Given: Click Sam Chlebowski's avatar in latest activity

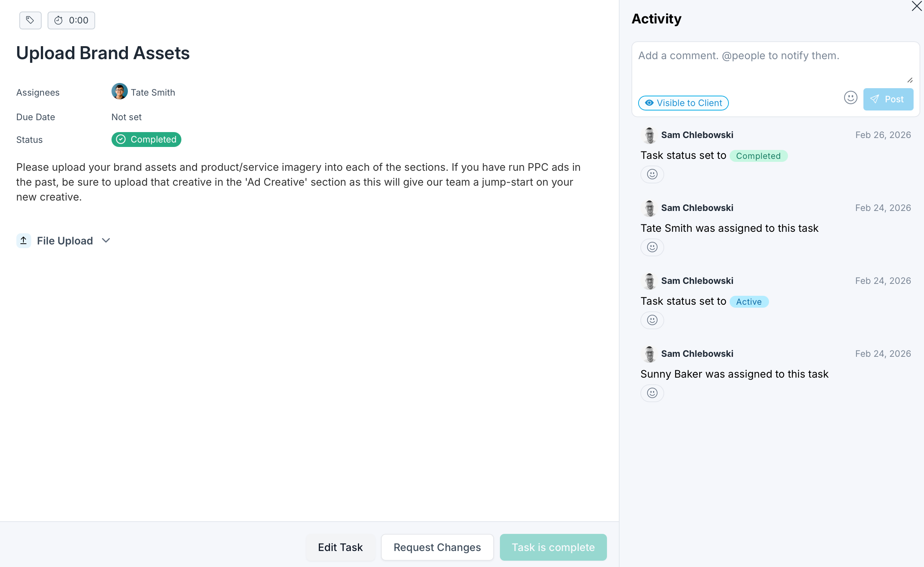Looking at the screenshot, I should pos(649,135).
